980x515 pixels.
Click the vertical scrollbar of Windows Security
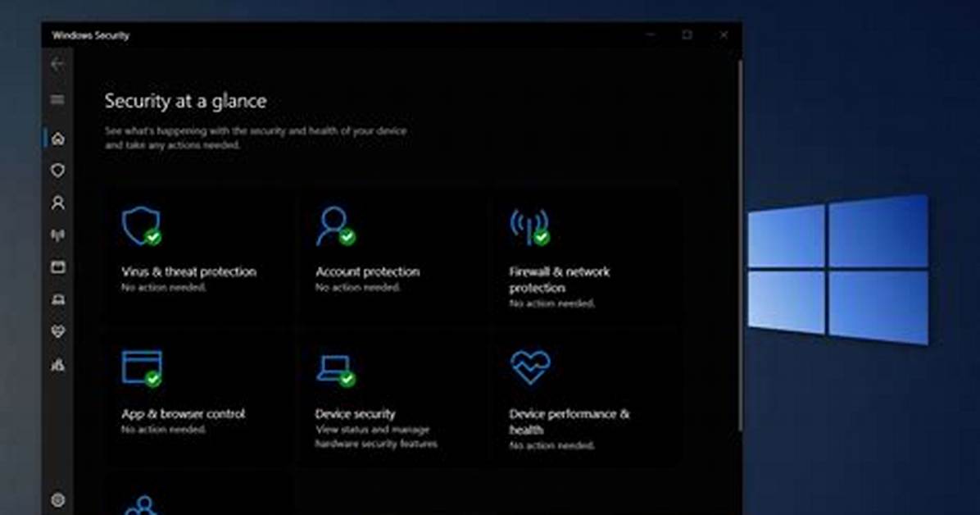click(741, 245)
